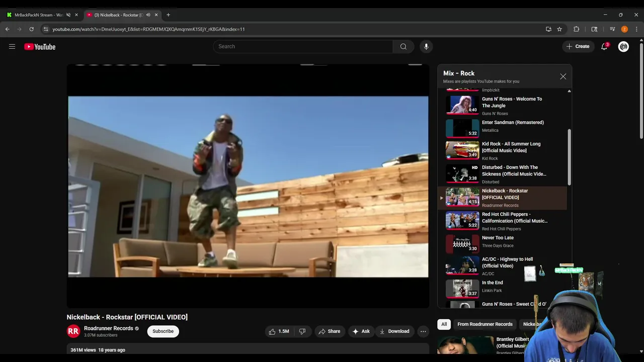The height and width of the screenshot is (362, 644).
Task: Play Disturbed - Down With The Sickness
Action: click(x=502, y=174)
